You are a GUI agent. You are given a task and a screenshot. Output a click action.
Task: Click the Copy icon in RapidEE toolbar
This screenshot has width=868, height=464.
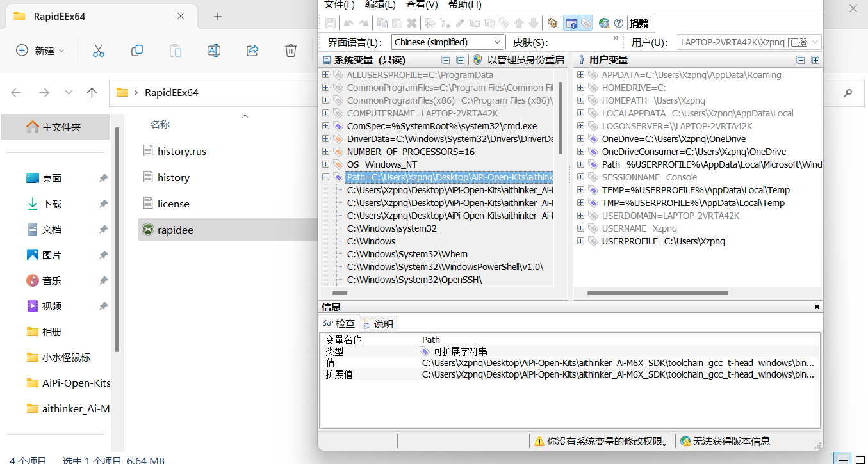382,23
